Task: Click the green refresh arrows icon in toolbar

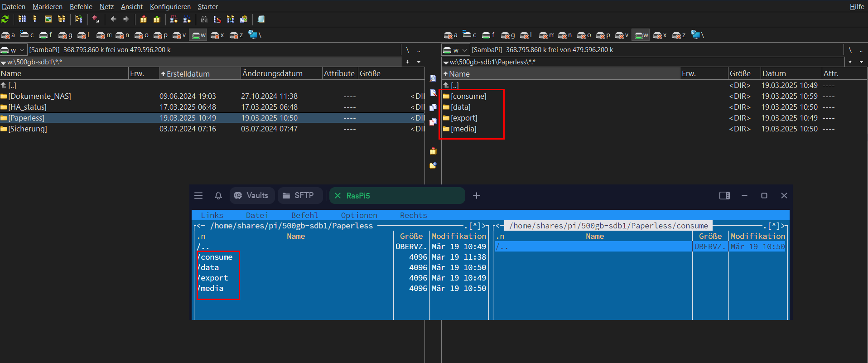Action: tap(5, 19)
